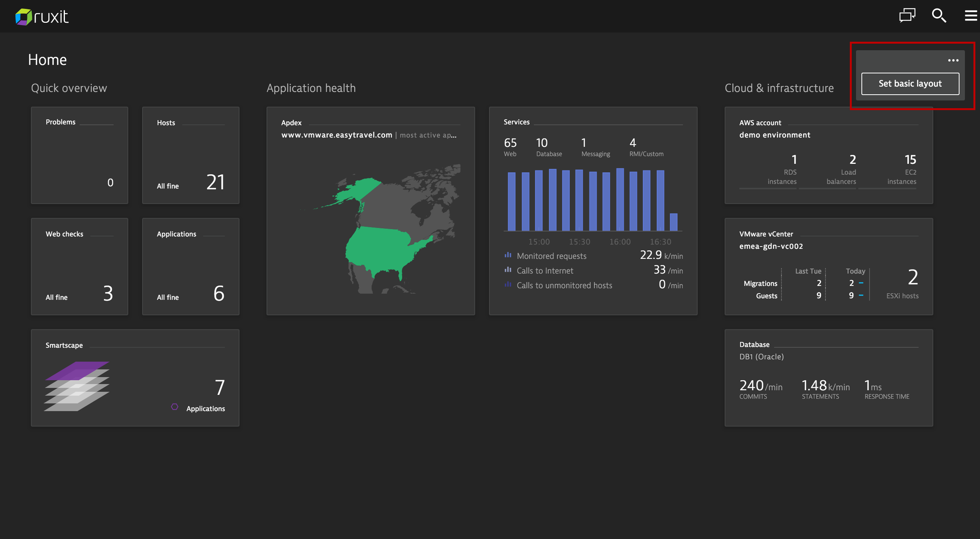Click the Cloud & infrastructure section heading
This screenshot has height=539, width=980.
[x=779, y=88]
